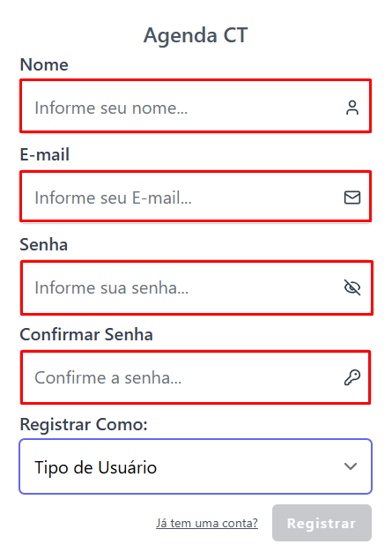Select the 'Tipo de Usuário' displayed text
392x559 pixels.
point(95,467)
